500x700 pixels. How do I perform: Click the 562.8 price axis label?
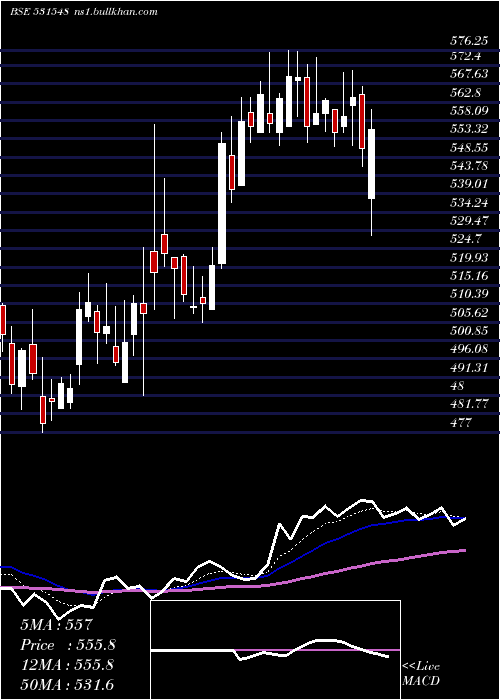tap(465, 92)
